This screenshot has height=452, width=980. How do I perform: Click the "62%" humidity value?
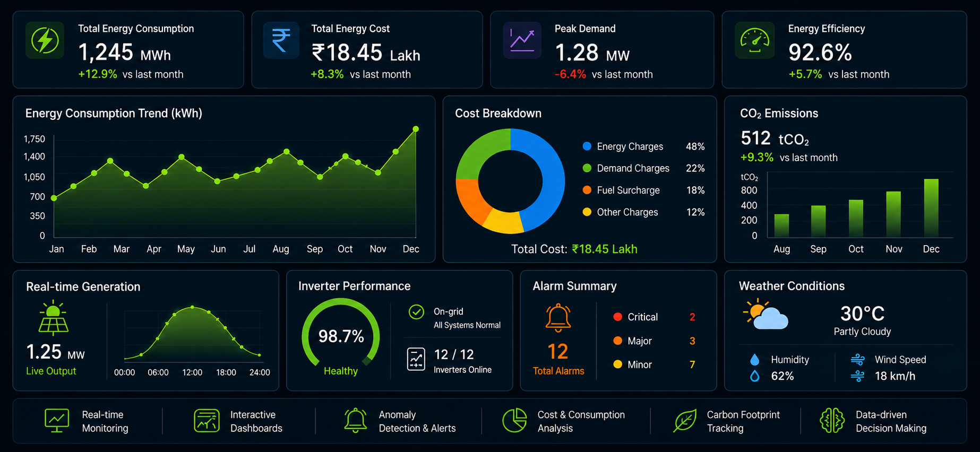[783, 376]
